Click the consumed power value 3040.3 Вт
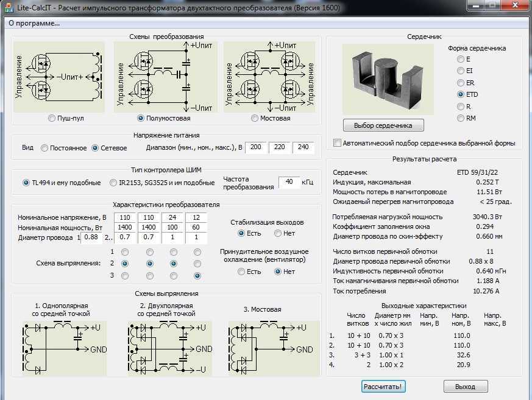This screenshot has width=532, height=400. pyautogui.click(x=488, y=217)
